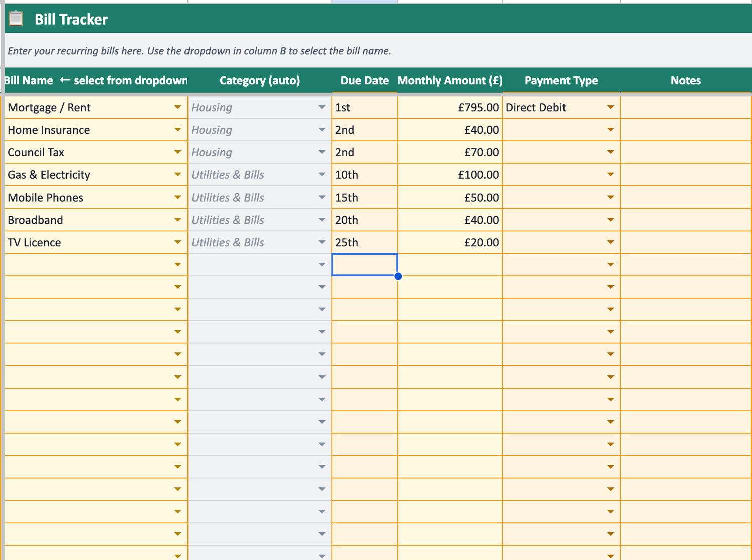
Task: Select the £50.00 amount cell
Action: point(450,197)
